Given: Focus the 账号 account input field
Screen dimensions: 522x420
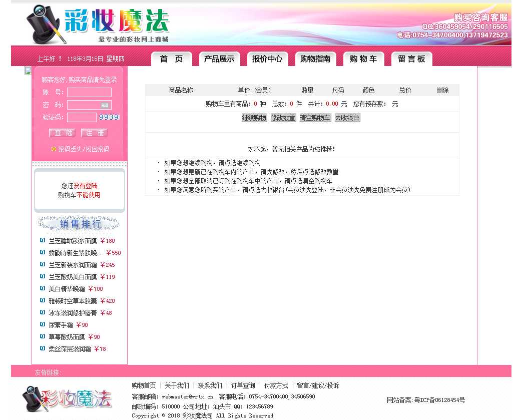Looking at the screenshot, I should [x=89, y=92].
